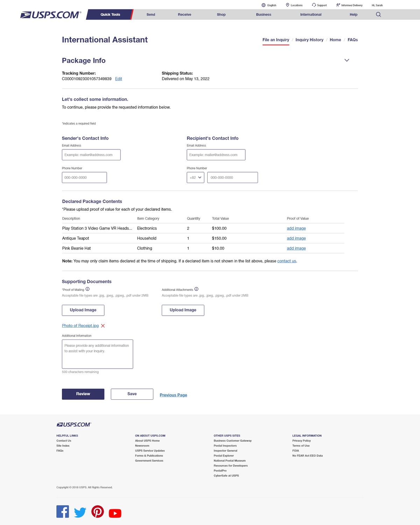Viewport: 420px width, 525px height.
Task: Click the Locations pin icon
Action: tap(287, 5)
